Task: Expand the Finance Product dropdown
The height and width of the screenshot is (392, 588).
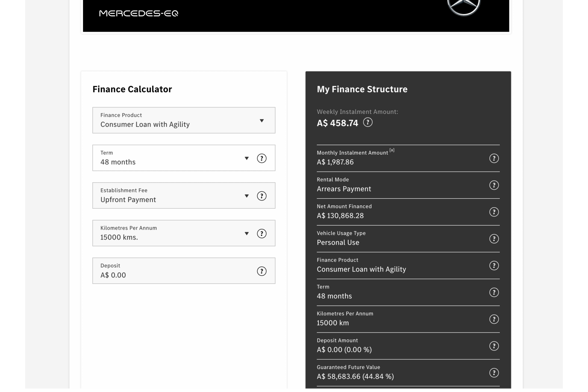Action: (x=183, y=121)
